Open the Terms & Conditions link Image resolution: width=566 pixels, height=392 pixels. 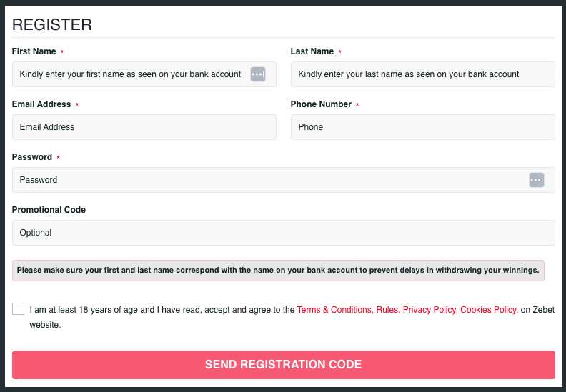pos(335,310)
